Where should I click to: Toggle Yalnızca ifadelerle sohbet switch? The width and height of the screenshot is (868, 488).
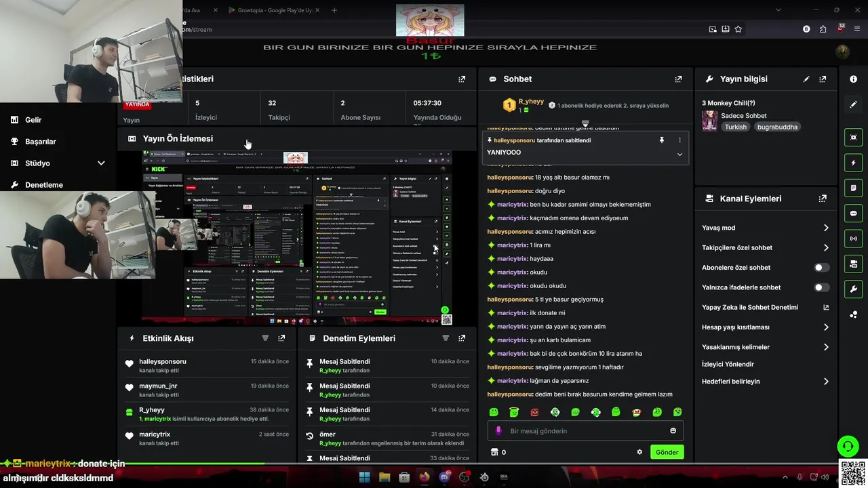click(x=821, y=287)
